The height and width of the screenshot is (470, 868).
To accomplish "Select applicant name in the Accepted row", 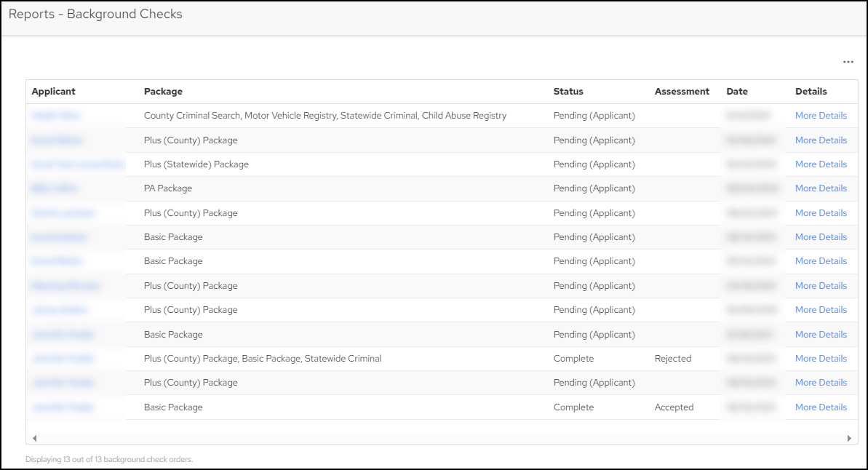I will point(63,407).
